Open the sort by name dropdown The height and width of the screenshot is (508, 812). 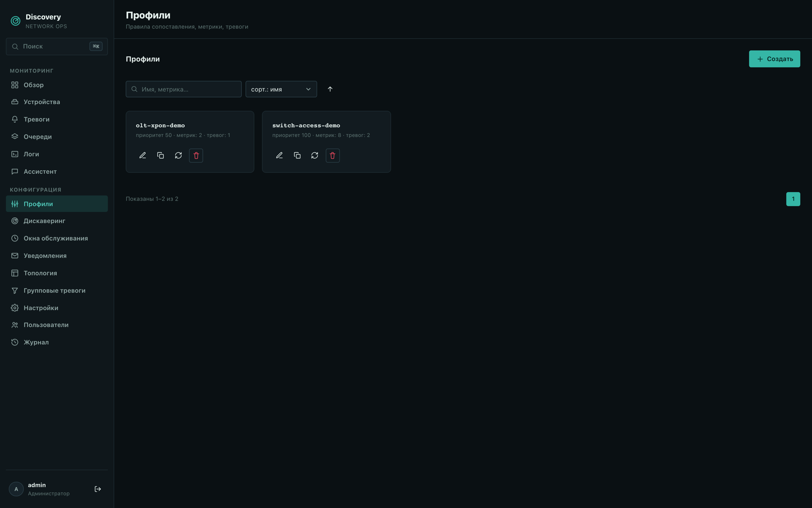281,89
